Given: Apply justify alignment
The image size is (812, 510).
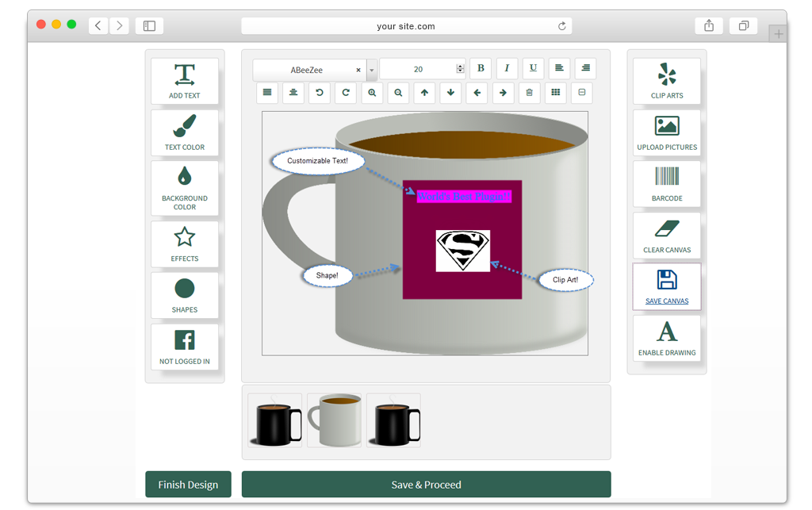Looking at the screenshot, I should [267, 92].
